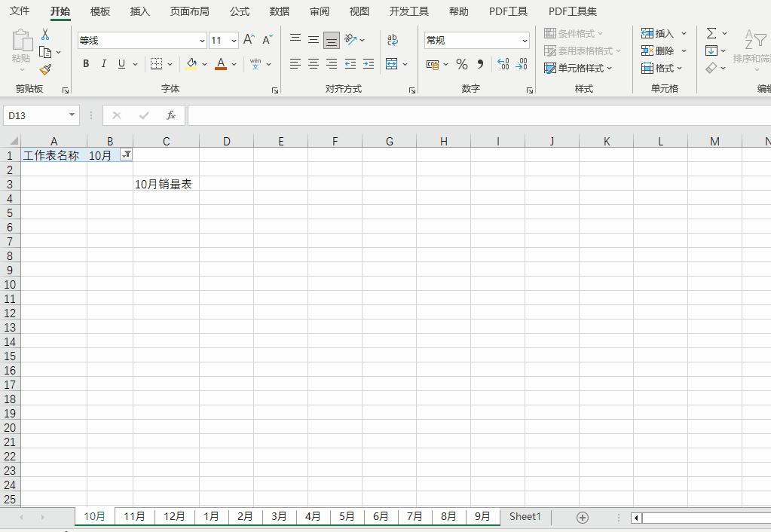Open the filter icon on cell B1
Image resolution: width=771 pixels, height=532 pixels.
click(127, 155)
